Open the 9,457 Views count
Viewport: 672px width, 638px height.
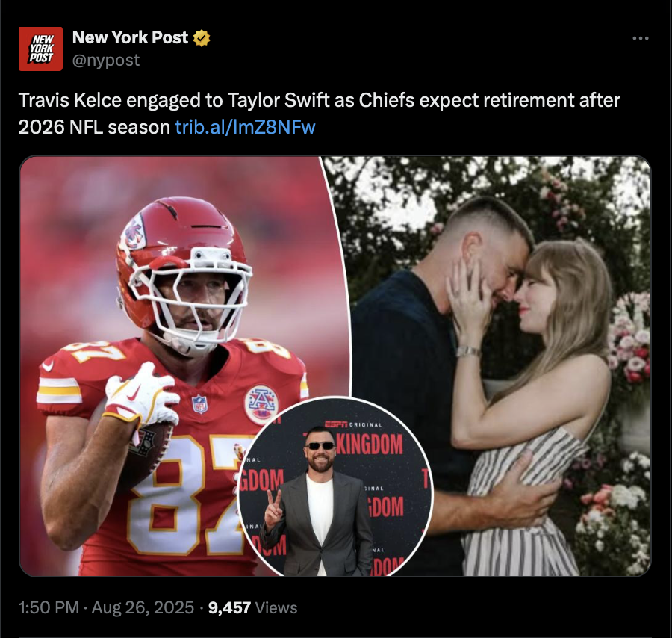[253, 607]
